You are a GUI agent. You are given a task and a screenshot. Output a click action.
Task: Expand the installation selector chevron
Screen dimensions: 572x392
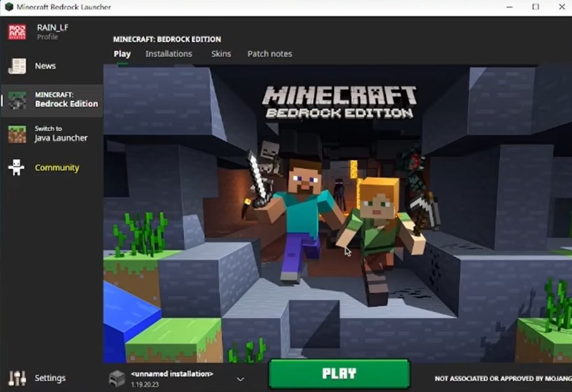click(241, 379)
